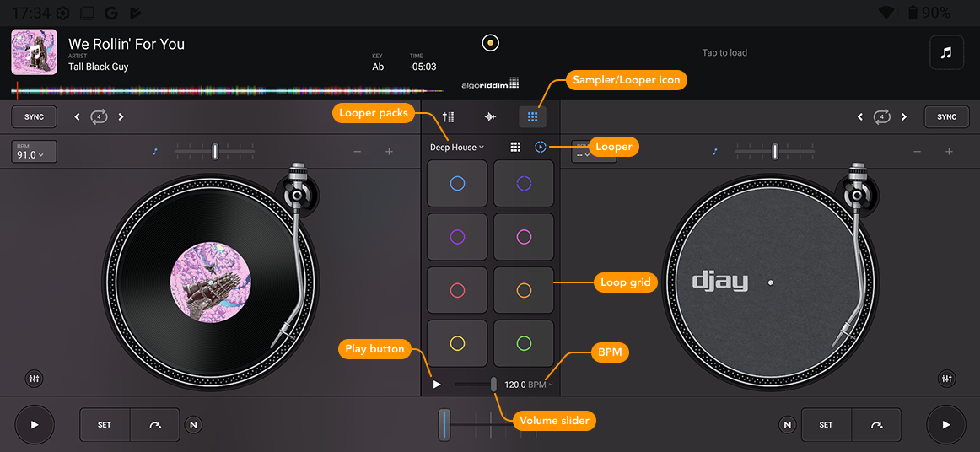The width and height of the screenshot is (980, 452).
Task: Open right deck EQ/FX sliders icon
Action: click(947, 379)
